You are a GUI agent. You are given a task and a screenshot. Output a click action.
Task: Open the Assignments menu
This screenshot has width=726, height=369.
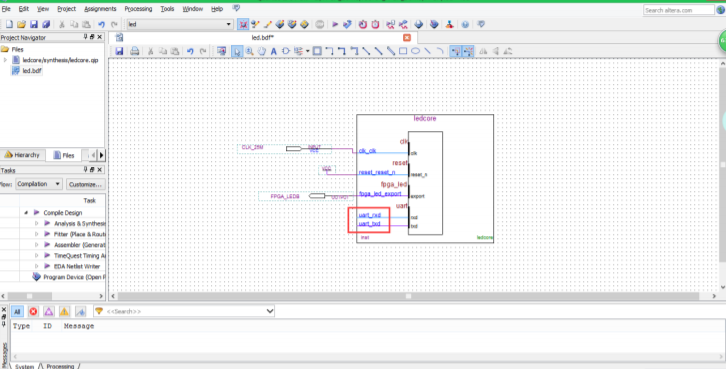click(101, 9)
